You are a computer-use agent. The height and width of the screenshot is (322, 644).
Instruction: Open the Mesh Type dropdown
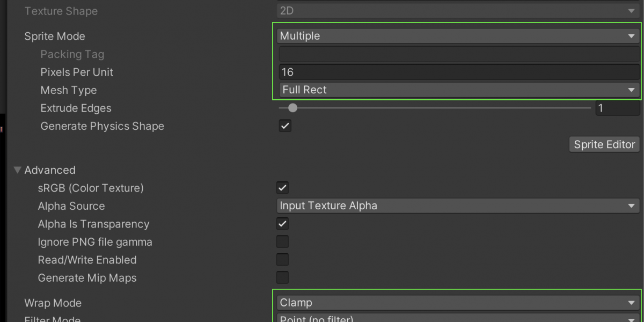458,90
